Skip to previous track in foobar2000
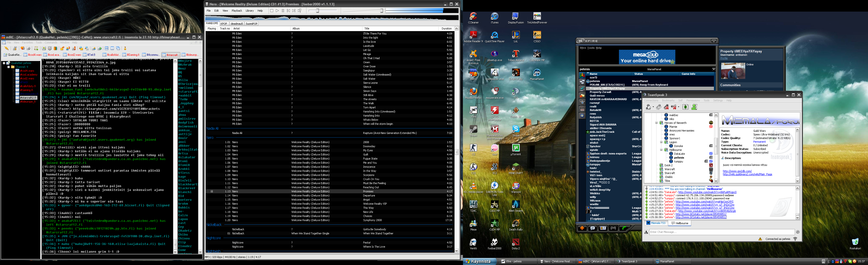 pyautogui.click(x=288, y=11)
